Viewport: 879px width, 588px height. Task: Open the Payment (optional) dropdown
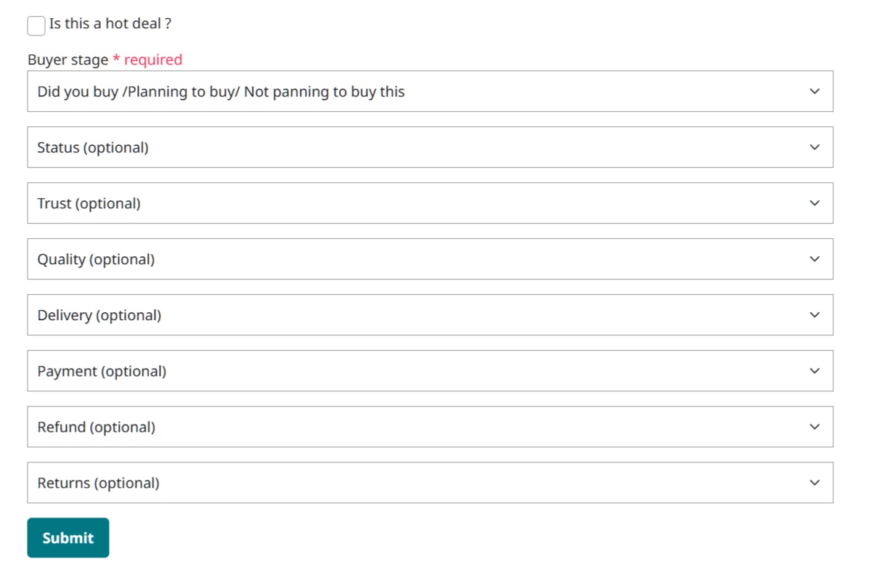430,371
